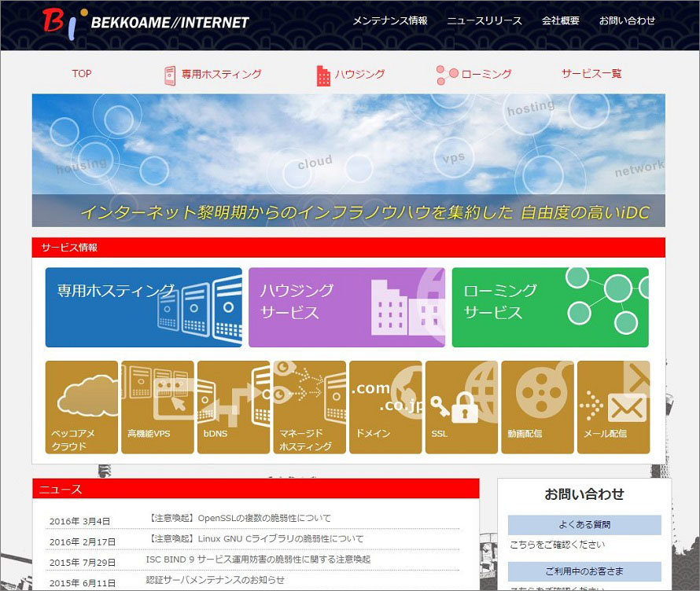Read the ISC BIND 9 vulnerability news item
The height and width of the screenshot is (591, 700).
[x=258, y=560]
